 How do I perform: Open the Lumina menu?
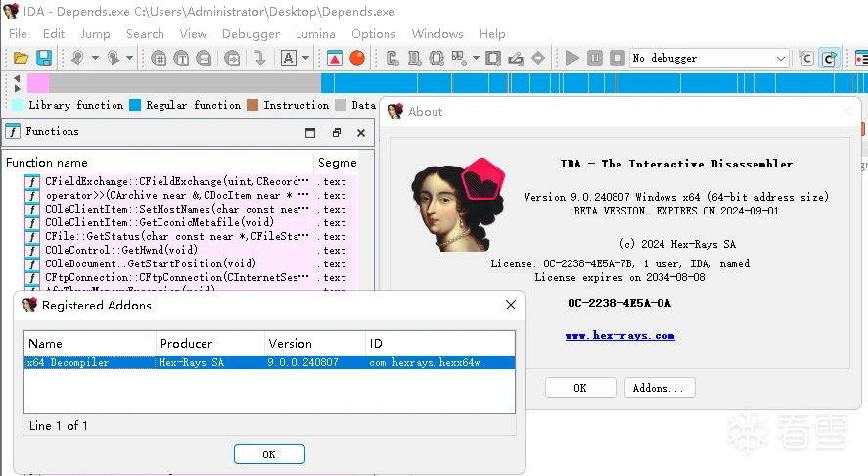315,34
